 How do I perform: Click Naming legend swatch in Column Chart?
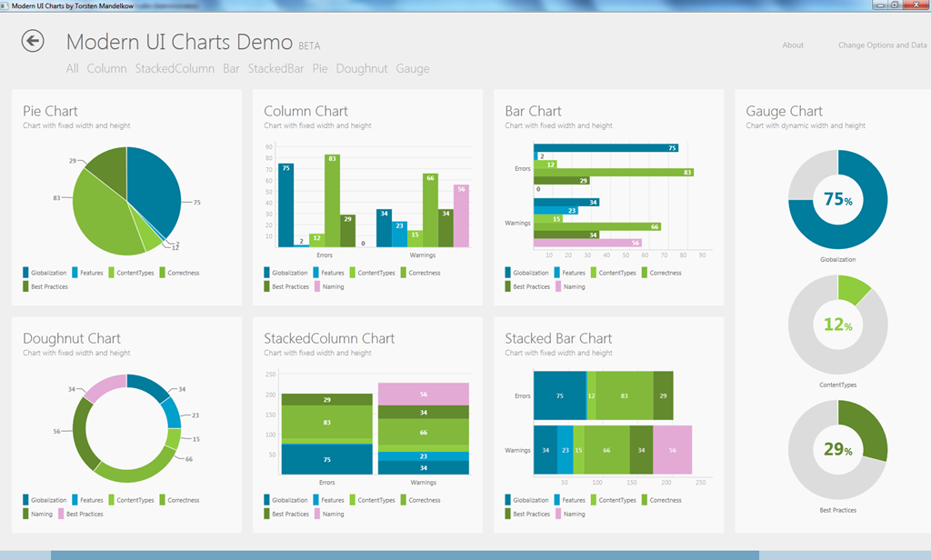(318, 286)
